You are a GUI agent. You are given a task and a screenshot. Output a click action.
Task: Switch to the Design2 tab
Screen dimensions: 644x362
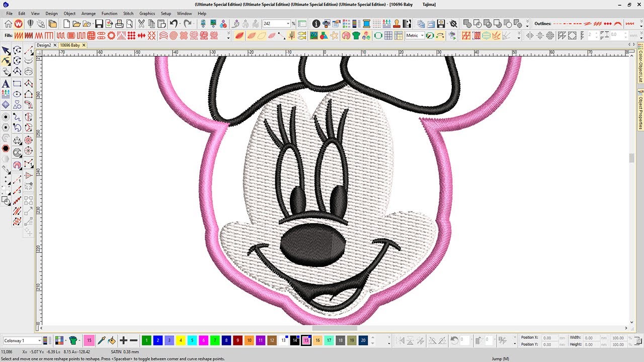(x=44, y=45)
